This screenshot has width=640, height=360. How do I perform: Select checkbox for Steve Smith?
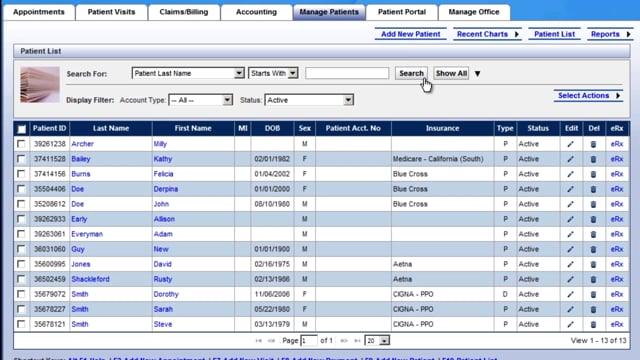[x=21, y=324]
